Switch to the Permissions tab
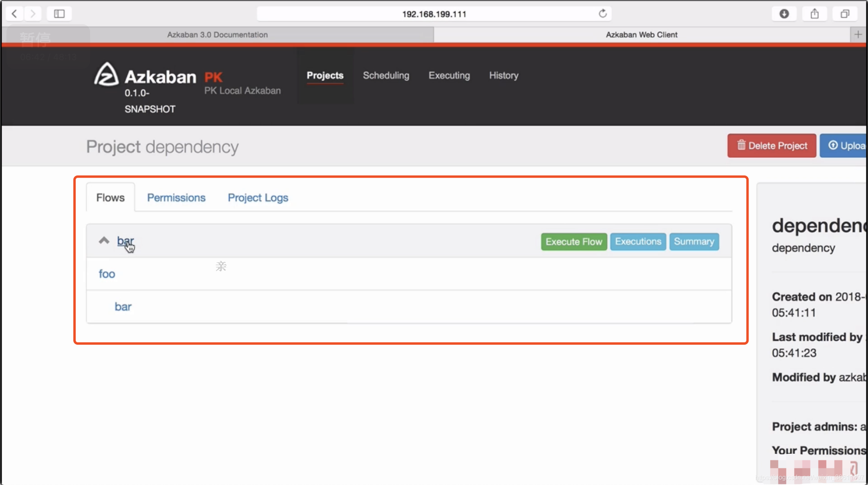 coord(175,197)
